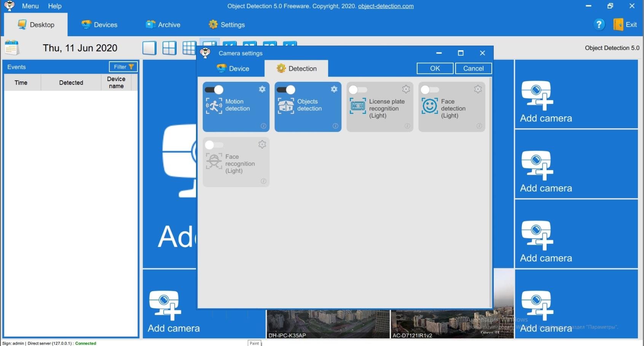The width and height of the screenshot is (644, 346).
Task: Select the DH-IPC-K35AP camera thumbnail
Action: 328,324
